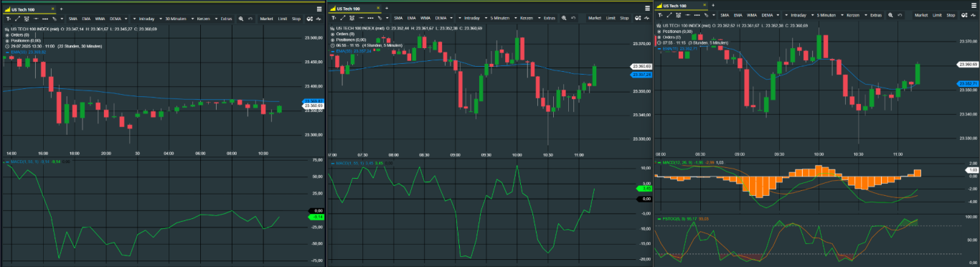Open hamburger menu of left chart panel
Image resolution: width=980 pixels, height=267 pixels.
click(319, 9)
